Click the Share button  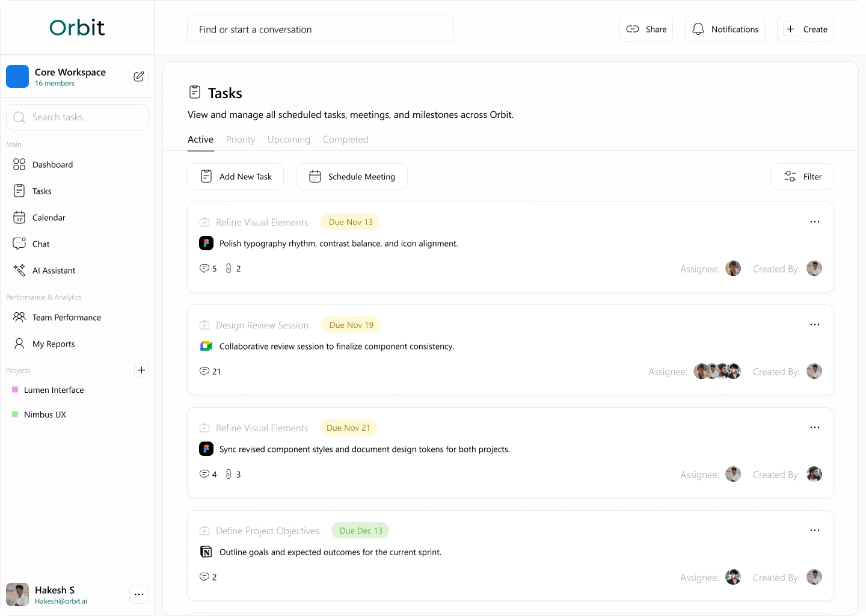click(x=646, y=29)
